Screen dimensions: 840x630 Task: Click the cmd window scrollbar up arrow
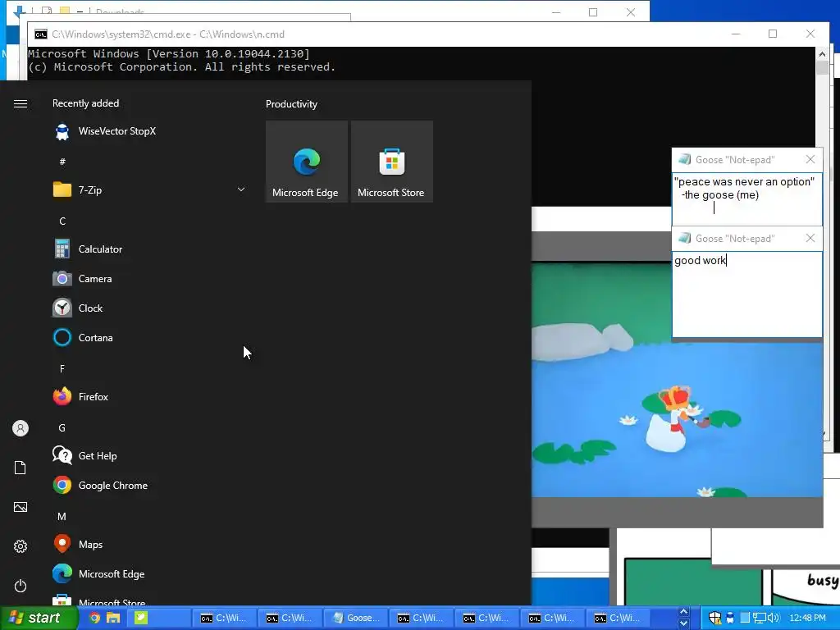pos(822,53)
